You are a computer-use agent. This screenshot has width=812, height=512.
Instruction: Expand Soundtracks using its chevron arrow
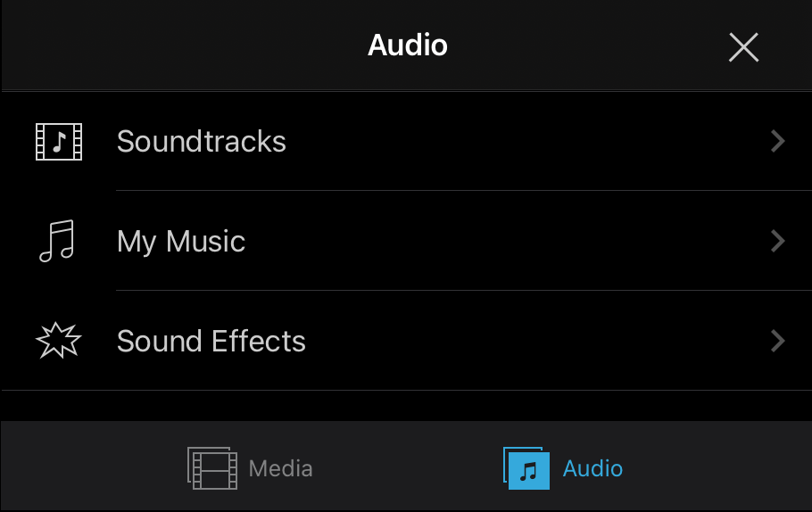[x=778, y=141]
